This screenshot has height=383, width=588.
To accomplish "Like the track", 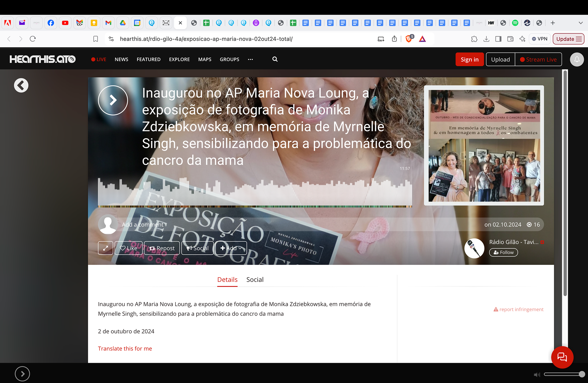I will 129,248.
